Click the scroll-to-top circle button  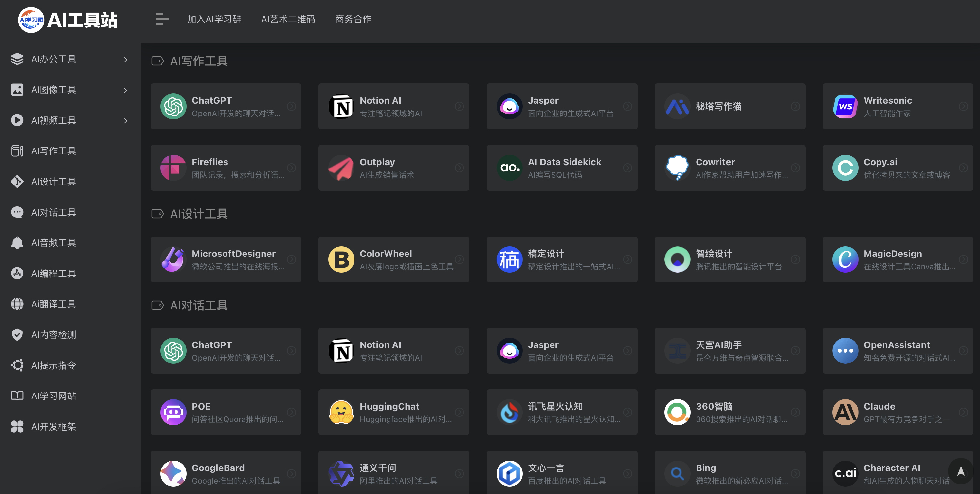tap(961, 471)
